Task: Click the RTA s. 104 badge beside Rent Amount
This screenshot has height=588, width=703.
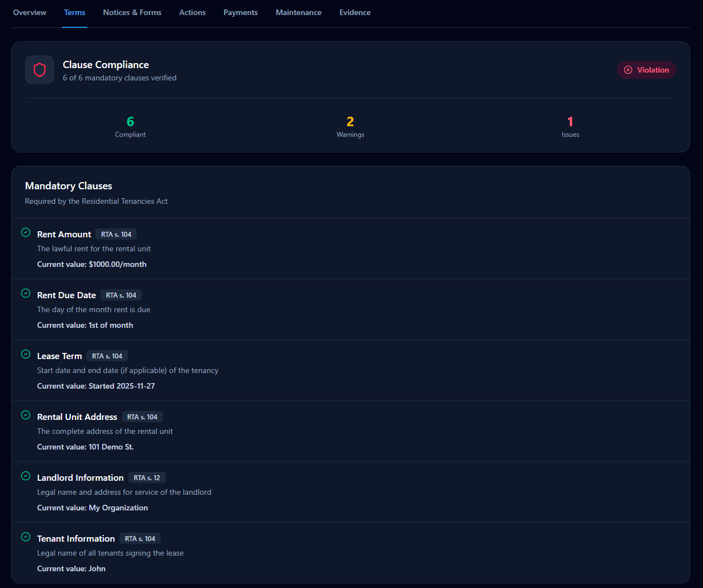Action: 116,235
